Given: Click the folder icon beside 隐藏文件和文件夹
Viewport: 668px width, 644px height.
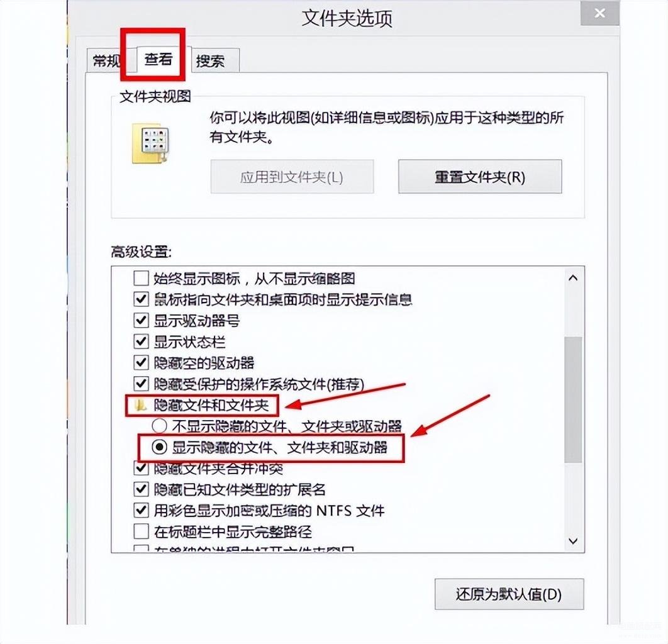Looking at the screenshot, I should (140, 405).
